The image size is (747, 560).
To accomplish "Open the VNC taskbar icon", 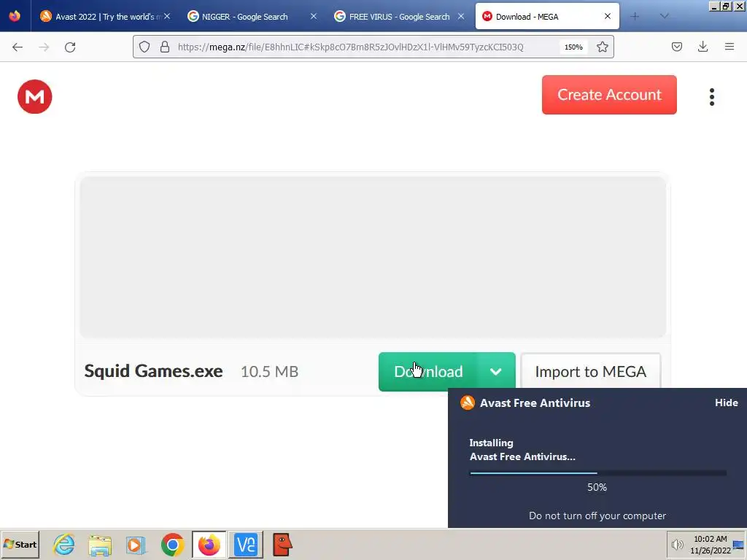I will pyautogui.click(x=246, y=544).
